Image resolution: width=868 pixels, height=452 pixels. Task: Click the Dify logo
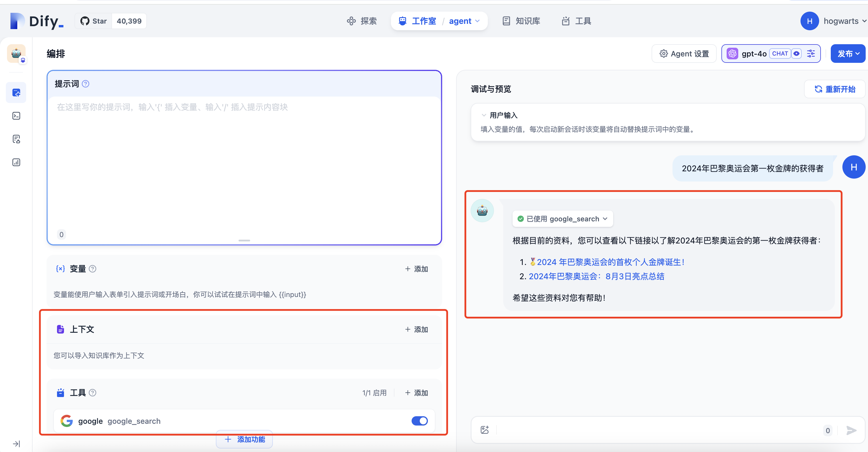pyautogui.click(x=36, y=21)
